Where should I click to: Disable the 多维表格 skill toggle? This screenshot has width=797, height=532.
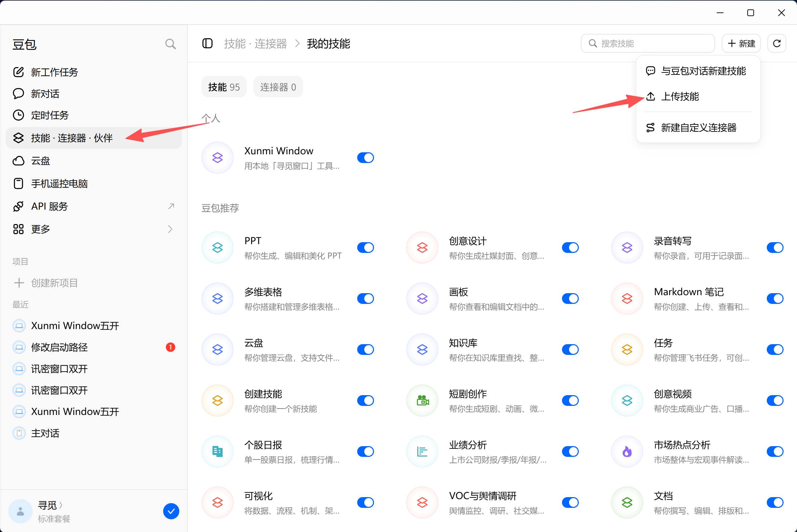click(365, 299)
